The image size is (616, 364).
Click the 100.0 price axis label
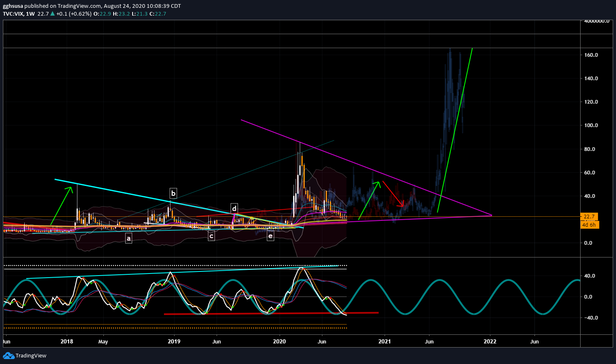(591, 125)
